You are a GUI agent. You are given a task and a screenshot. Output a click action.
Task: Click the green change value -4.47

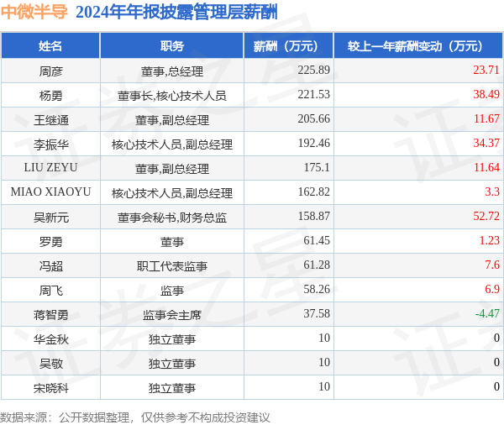487,313
